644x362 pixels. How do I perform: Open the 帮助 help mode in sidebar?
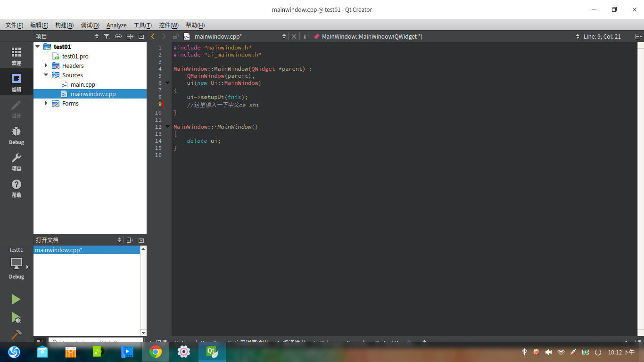point(17,188)
